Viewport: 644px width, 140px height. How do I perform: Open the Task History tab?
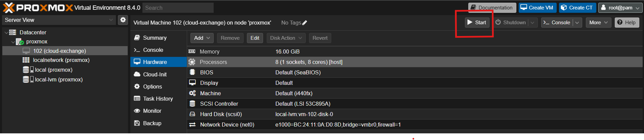click(158, 99)
